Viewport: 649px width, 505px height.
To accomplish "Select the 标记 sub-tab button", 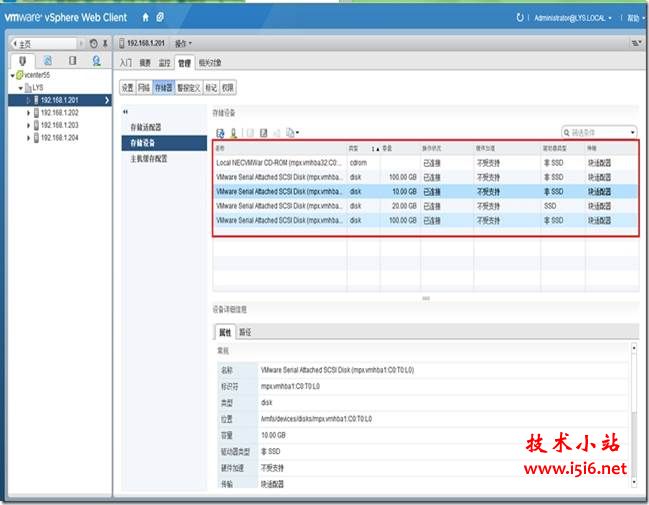I will 211,88.
